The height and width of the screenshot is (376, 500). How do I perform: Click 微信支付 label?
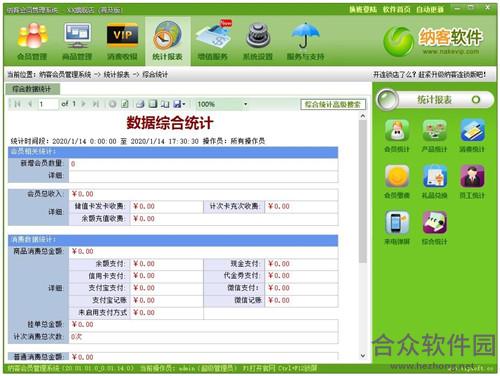point(243,288)
